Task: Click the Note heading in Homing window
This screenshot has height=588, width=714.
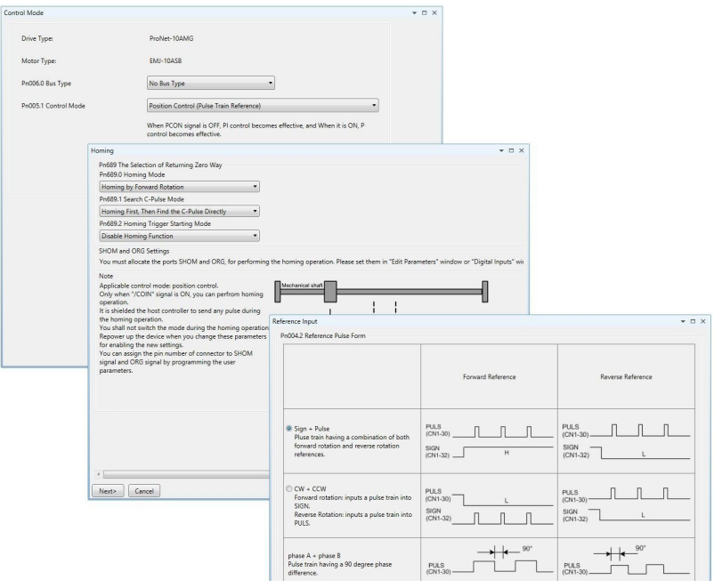Action: pos(106,276)
